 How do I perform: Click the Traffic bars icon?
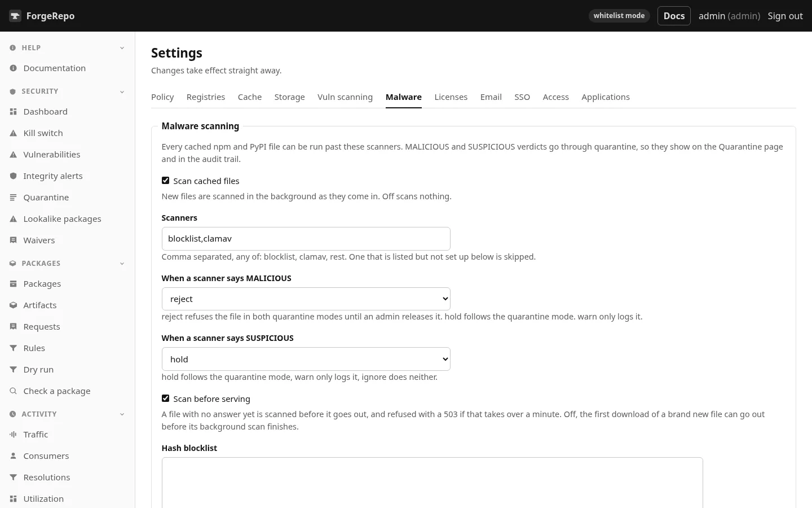[14, 435]
